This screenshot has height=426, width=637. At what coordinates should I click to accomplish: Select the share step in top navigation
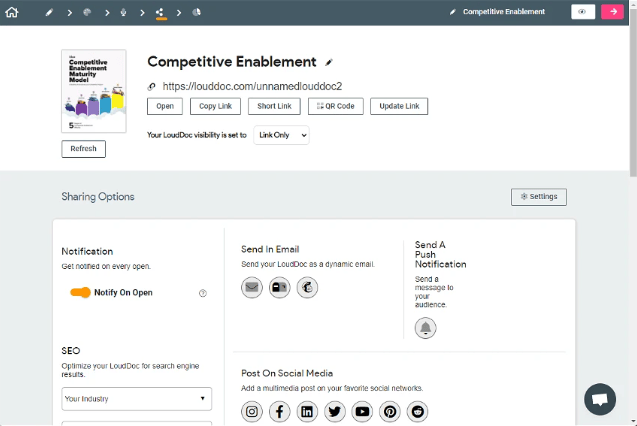tap(160, 12)
